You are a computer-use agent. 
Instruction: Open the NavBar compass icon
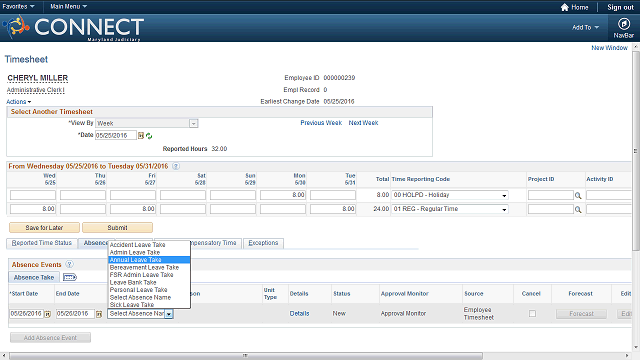click(x=624, y=24)
